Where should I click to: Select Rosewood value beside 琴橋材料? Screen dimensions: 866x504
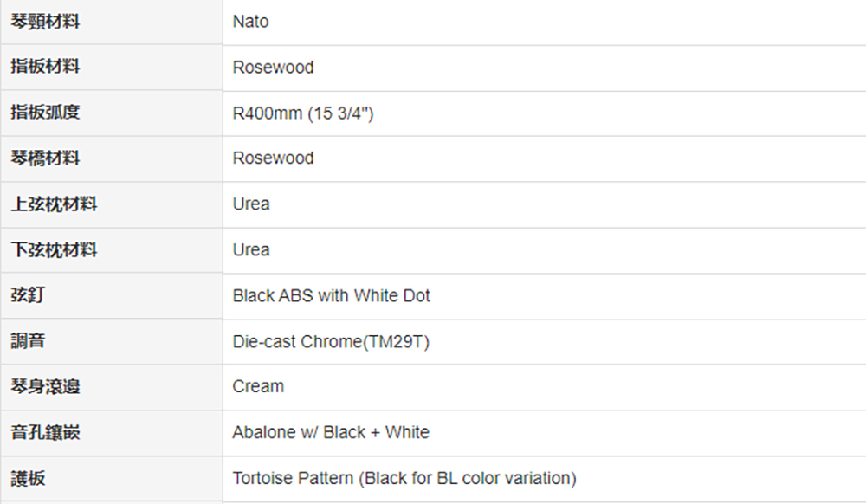coord(274,158)
